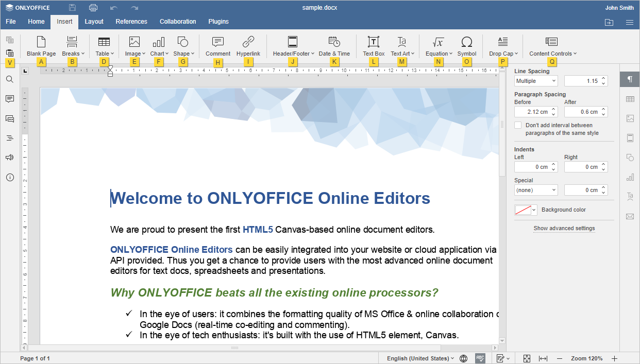The height and width of the screenshot is (364, 640).
Task: Open the Navigation headings panel
Action: (9, 138)
